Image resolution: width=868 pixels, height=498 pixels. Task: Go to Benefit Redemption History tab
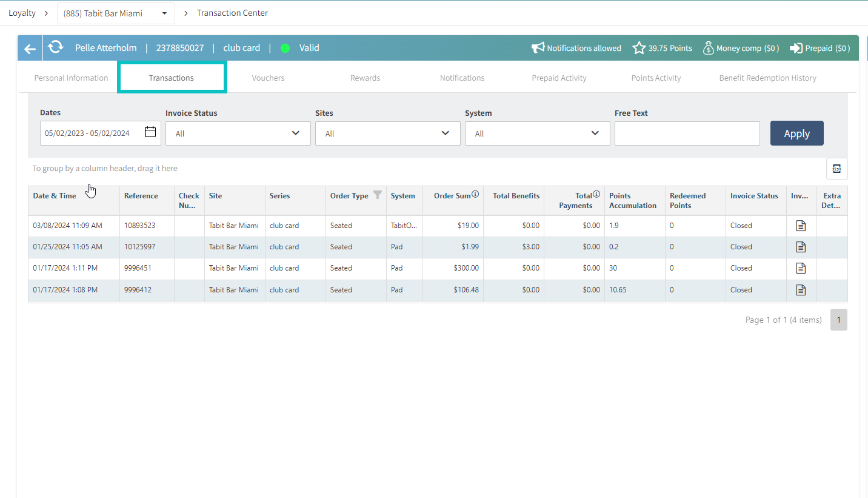pos(767,78)
